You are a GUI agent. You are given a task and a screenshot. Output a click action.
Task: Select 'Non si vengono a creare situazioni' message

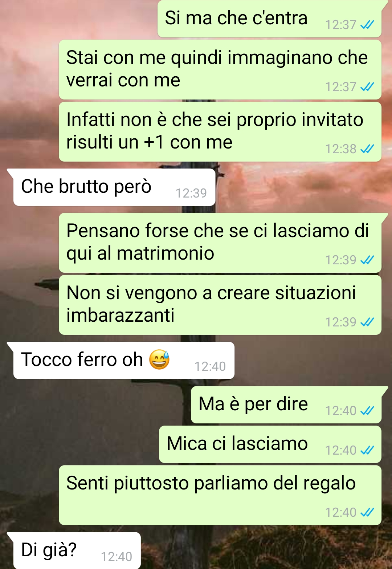tap(220, 305)
